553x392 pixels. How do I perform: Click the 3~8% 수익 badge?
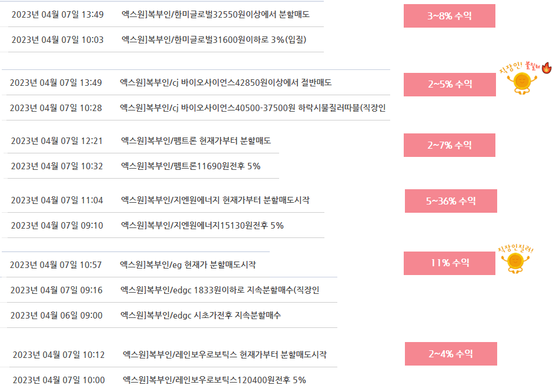pos(450,16)
